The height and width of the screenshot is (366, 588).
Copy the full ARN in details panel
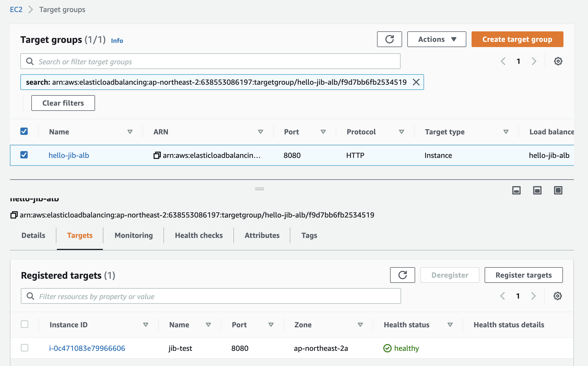(14, 215)
